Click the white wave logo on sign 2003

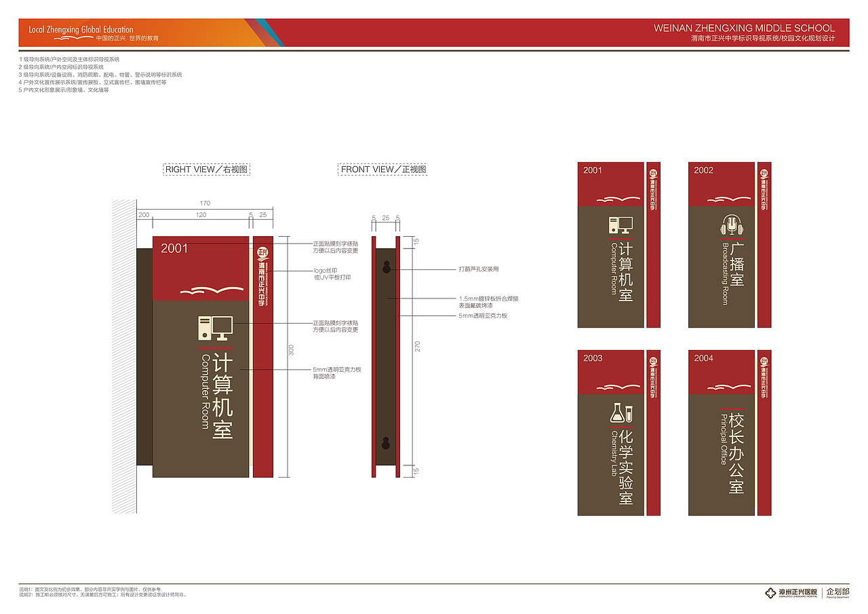(619, 387)
